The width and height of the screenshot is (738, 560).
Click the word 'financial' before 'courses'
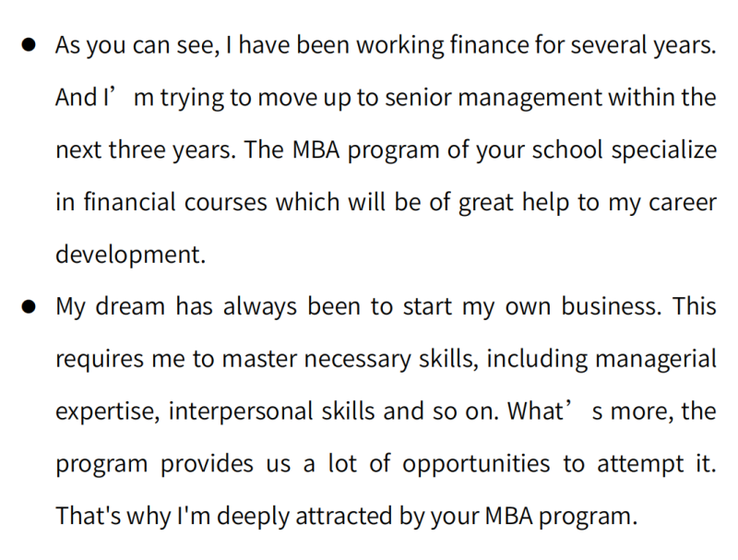[x=130, y=202]
